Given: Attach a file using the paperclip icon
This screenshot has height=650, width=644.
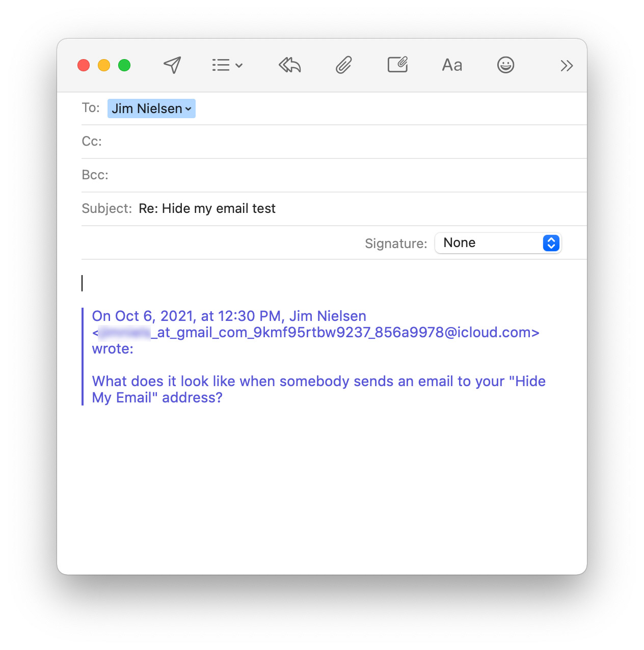Looking at the screenshot, I should click(x=344, y=65).
